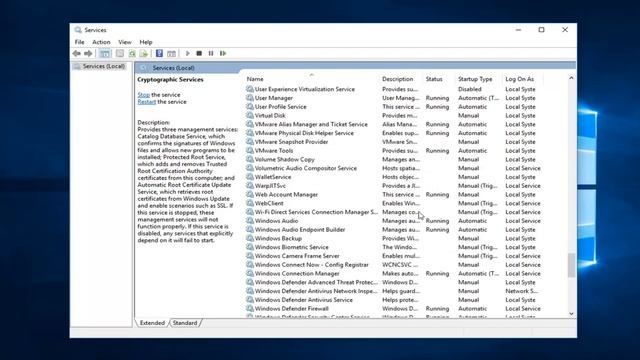Click the Start Service play icon

tap(187, 53)
